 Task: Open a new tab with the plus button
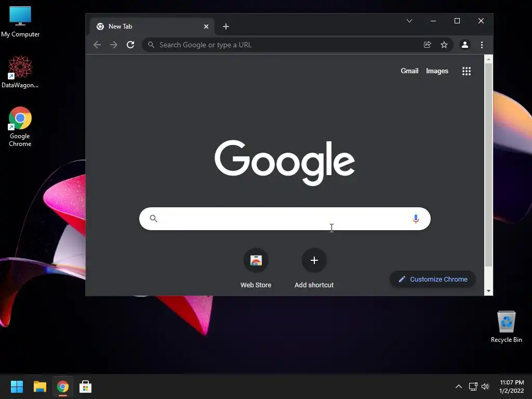pos(226,26)
